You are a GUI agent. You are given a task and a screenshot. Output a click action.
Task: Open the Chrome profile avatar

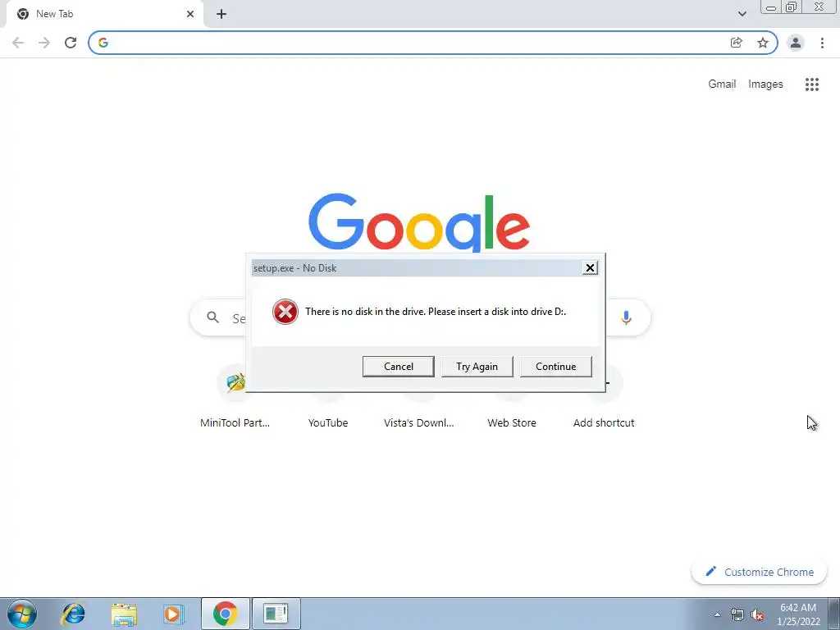pos(796,43)
